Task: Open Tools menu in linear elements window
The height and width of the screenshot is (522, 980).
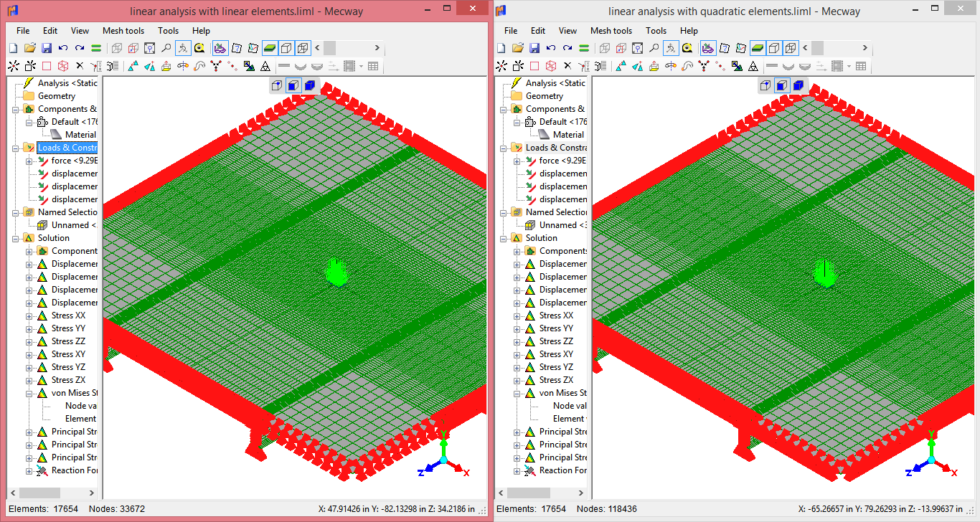Action: point(169,31)
